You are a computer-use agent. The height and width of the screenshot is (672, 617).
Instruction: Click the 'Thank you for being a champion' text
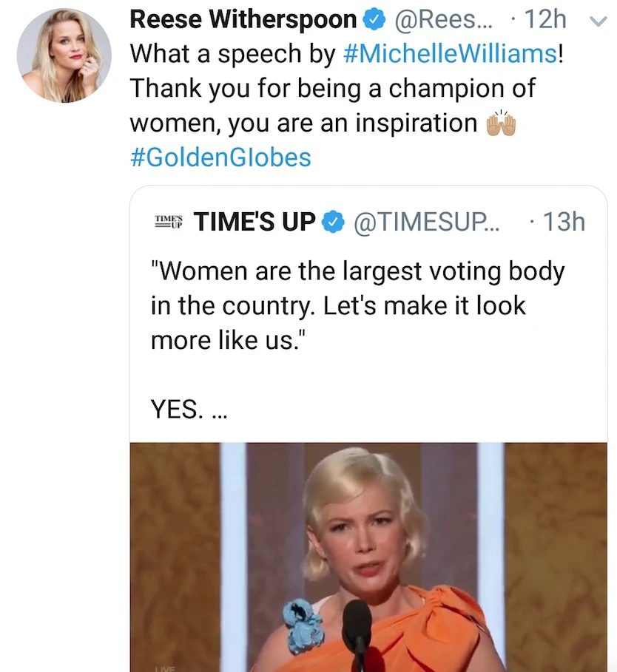click(x=332, y=89)
